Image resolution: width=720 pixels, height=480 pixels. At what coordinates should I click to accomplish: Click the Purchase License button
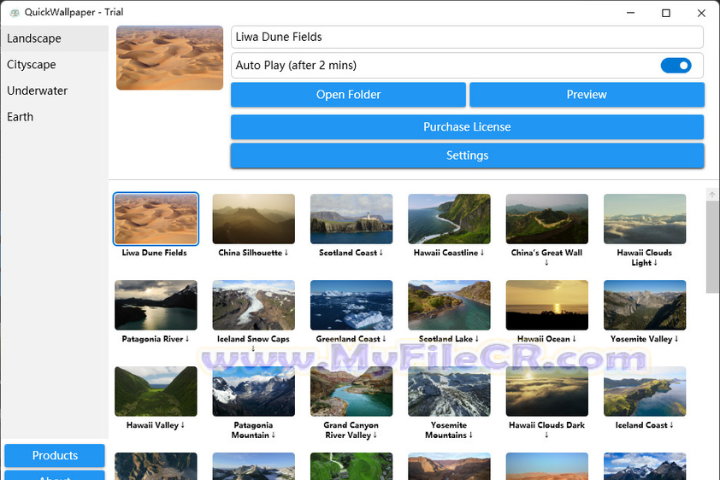[x=467, y=127]
